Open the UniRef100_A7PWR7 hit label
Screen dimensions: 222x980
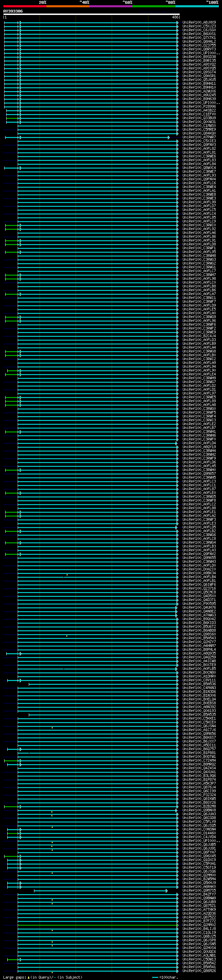pos(199,137)
